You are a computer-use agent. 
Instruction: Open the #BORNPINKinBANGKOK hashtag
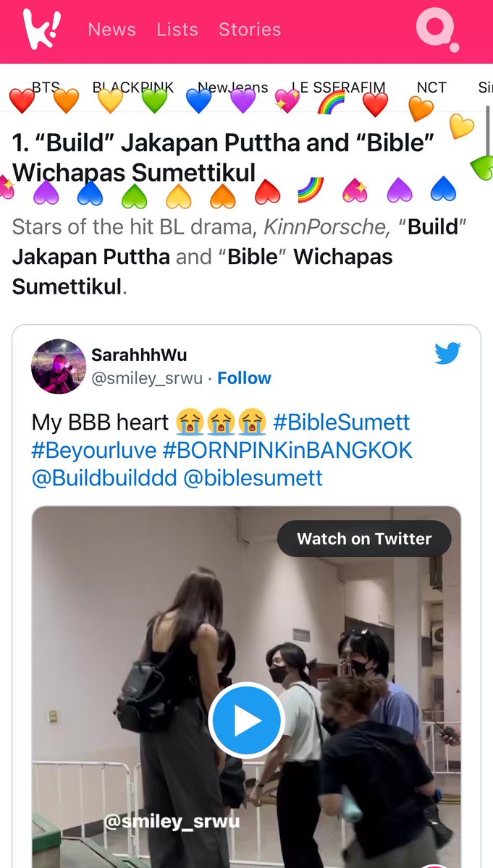(287, 450)
